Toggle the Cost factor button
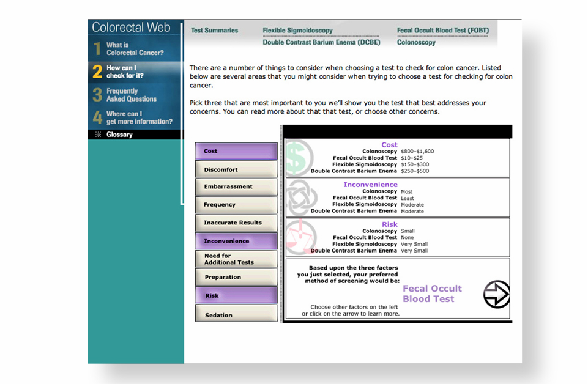Viewport: 588px width, 384px height. pyautogui.click(x=236, y=151)
